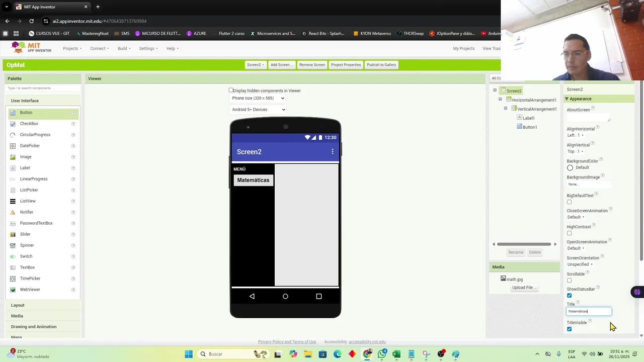Open the CloseScreenAnimation dropdown

[576, 217]
